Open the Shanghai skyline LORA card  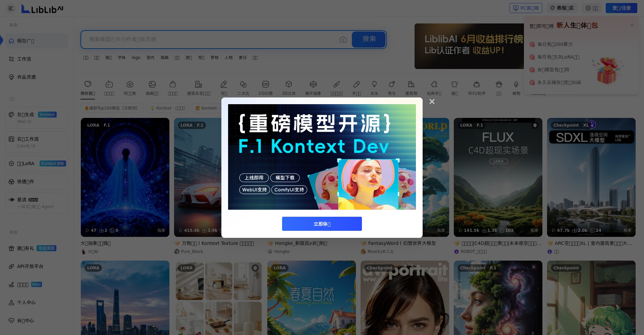pos(125,298)
